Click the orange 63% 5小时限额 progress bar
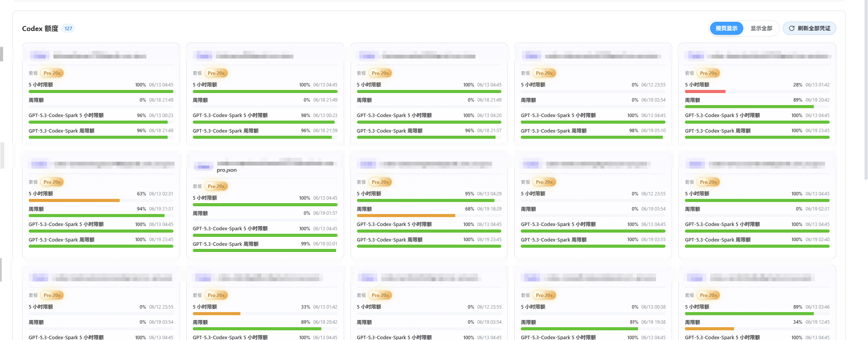The image size is (868, 340). (x=74, y=200)
